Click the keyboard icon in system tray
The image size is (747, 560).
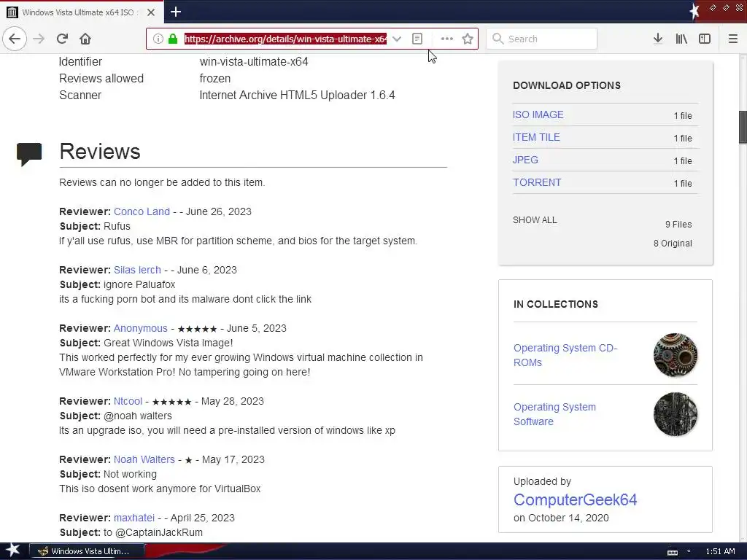pyautogui.click(x=672, y=553)
